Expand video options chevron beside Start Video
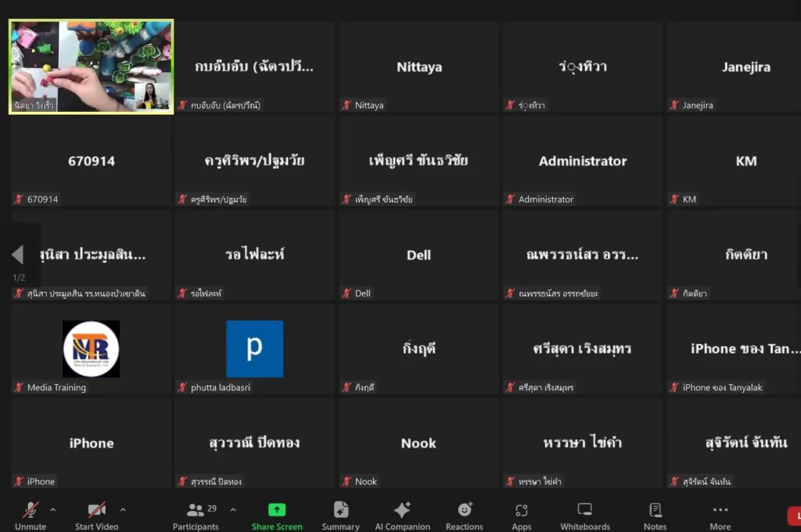801x532 pixels. click(123, 510)
